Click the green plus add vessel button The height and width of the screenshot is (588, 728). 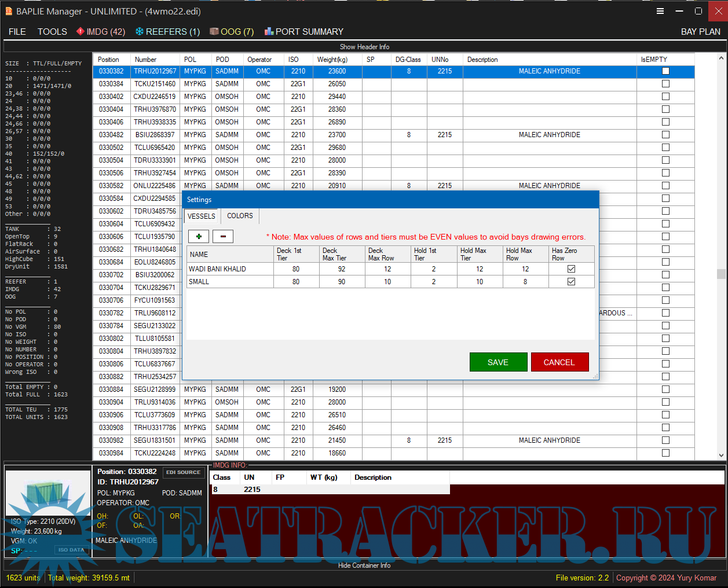tap(199, 236)
